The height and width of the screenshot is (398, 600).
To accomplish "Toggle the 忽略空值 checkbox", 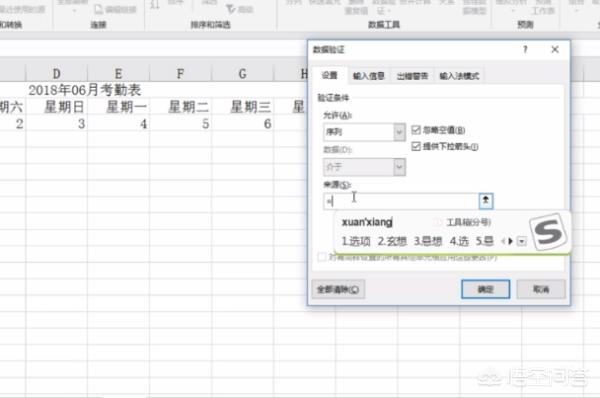I will (416, 130).
